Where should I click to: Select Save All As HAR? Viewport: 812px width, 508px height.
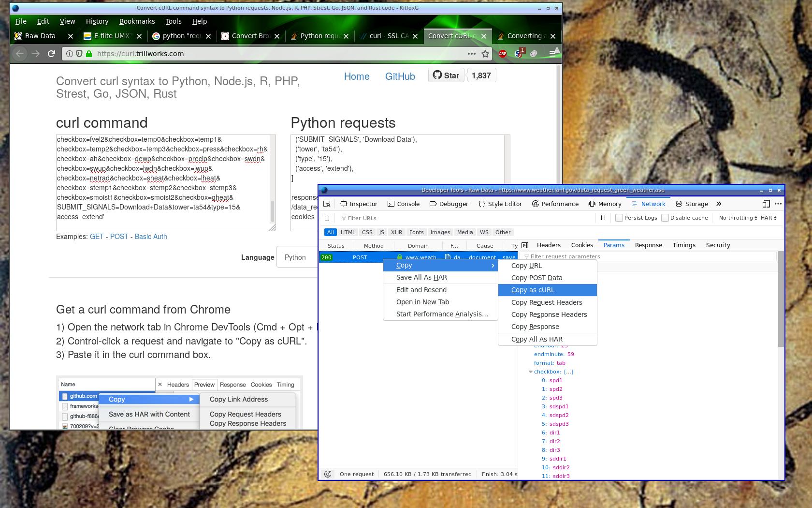click(x=441, y=277)
